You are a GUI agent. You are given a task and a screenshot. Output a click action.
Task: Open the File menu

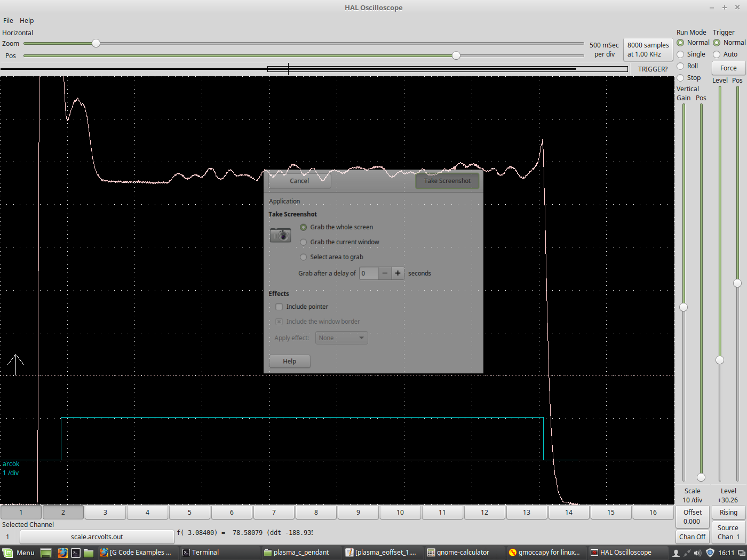8,21
